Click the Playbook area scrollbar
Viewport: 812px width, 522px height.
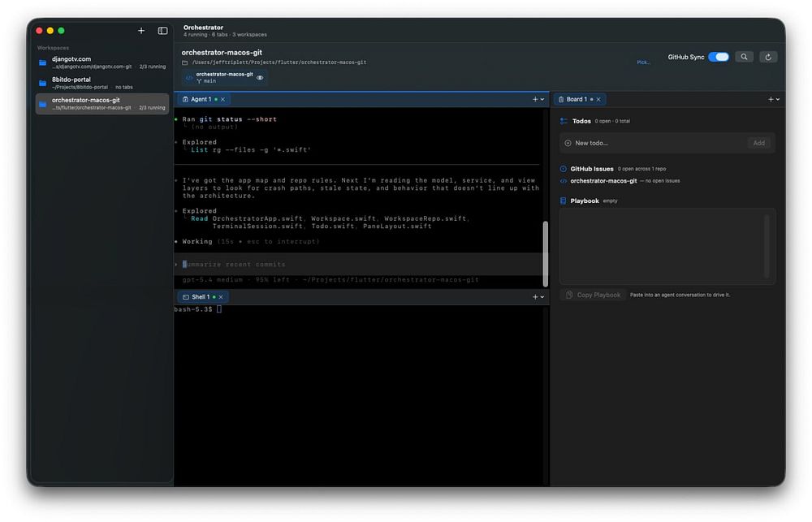click(767, 247)
